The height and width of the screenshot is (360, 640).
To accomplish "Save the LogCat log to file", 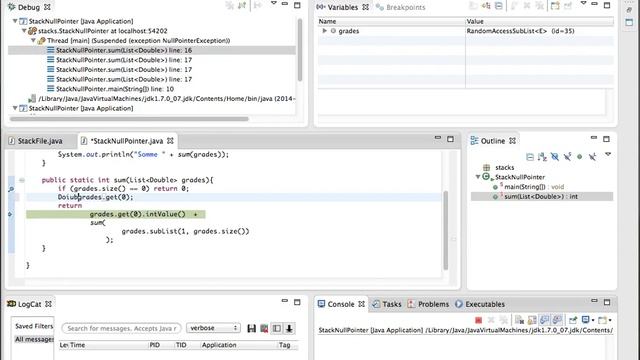I will (x=251, y=329).
